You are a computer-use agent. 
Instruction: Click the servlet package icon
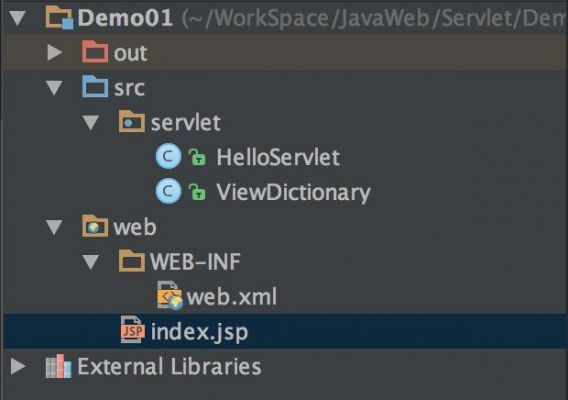(x=131, y=121)
